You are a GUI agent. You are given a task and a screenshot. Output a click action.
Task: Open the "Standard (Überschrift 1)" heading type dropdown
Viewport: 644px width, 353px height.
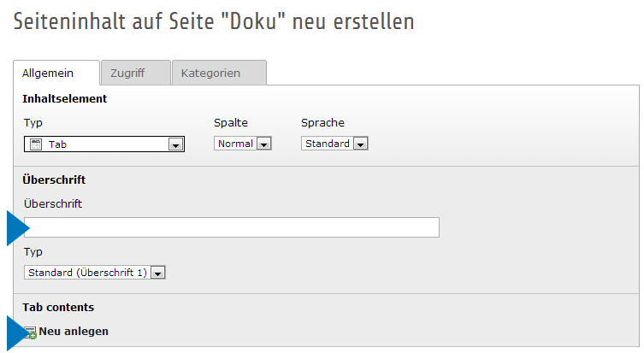tap(94, 273)
